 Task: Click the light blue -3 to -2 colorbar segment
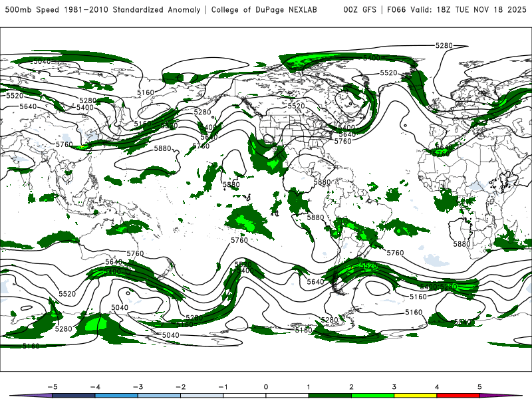(159, 396)
